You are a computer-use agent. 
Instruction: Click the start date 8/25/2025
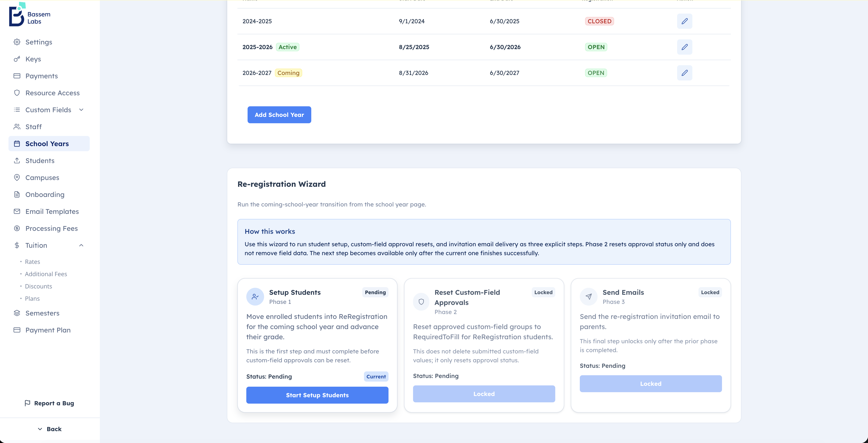coord(414,47)
